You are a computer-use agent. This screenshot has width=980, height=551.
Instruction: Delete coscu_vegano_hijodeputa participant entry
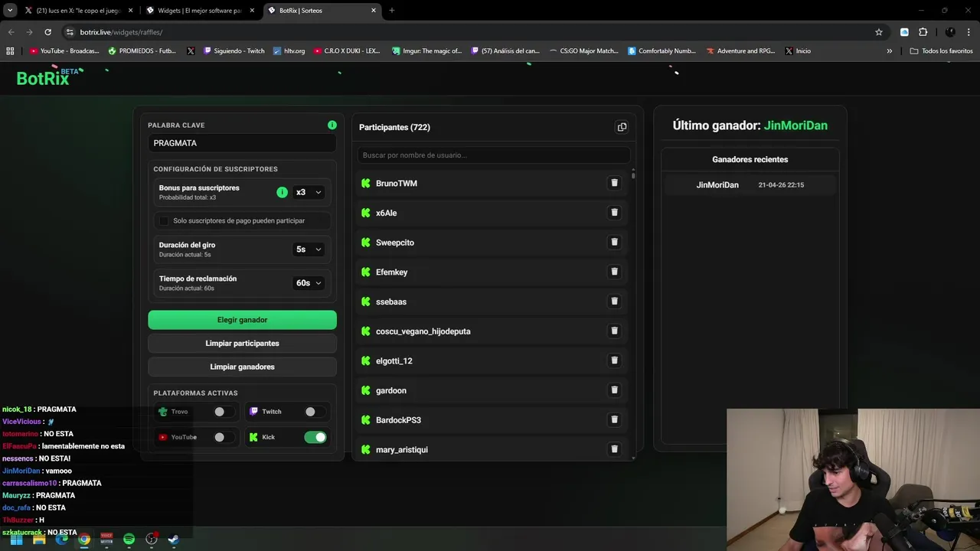point(614,331)
